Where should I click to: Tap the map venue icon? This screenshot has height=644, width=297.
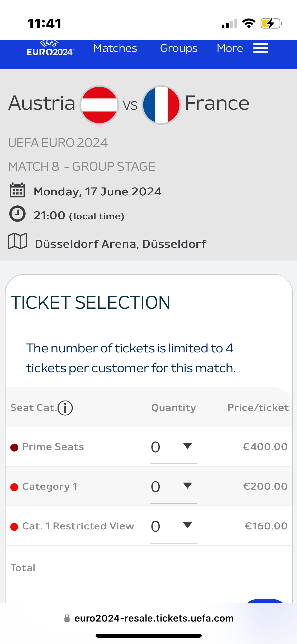(x=17, y=241)
